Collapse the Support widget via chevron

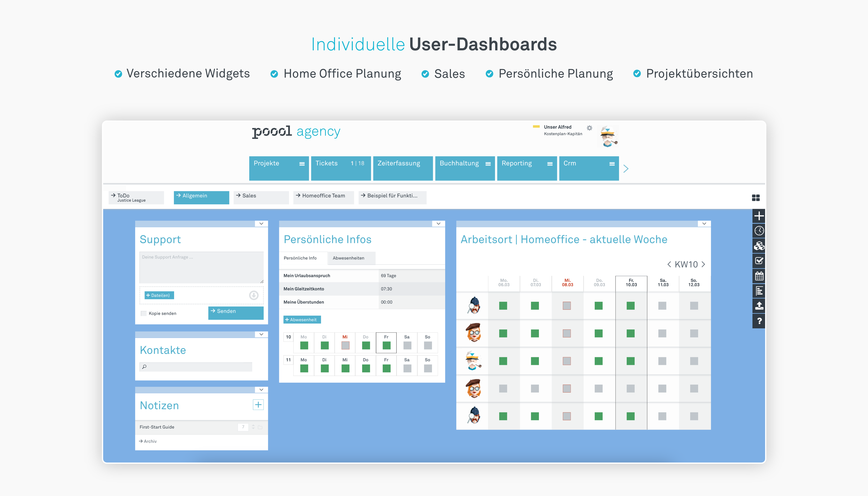[261, 224]
